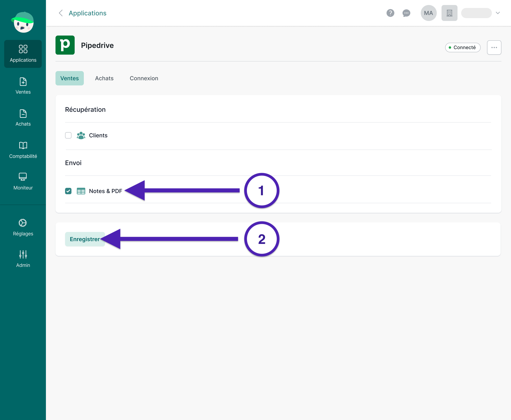Click the Récupération heading
The height and width of the screenshot is (420, 511).
point(85,110)
